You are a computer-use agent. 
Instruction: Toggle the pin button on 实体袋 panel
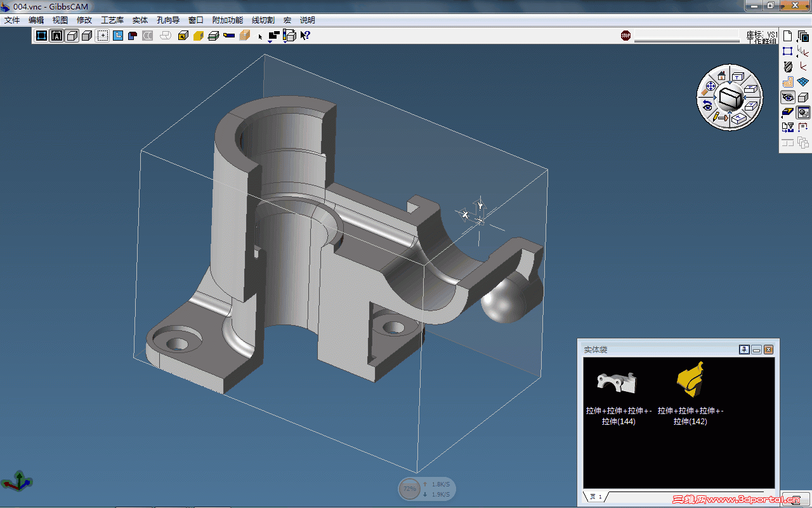coord(744,350)
